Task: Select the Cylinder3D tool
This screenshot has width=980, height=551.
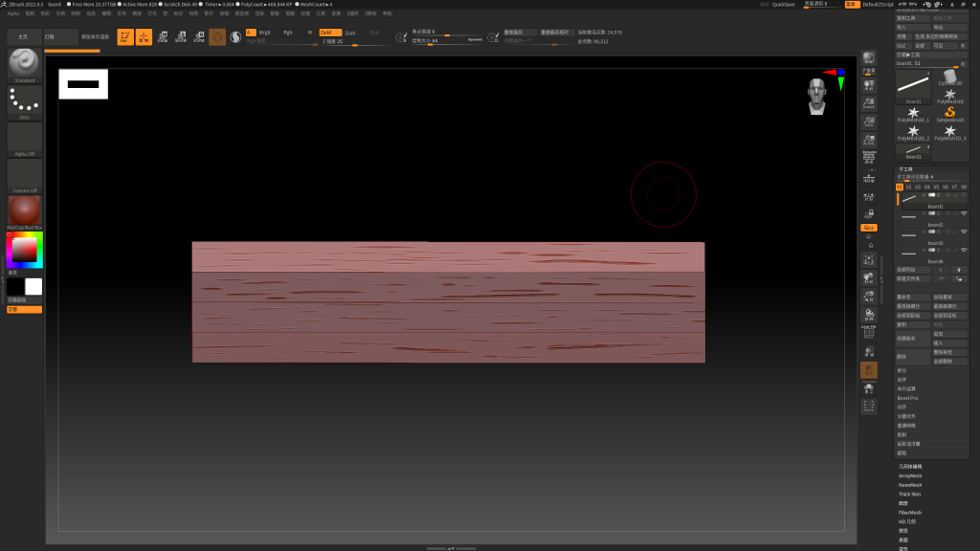Action: 949,77
